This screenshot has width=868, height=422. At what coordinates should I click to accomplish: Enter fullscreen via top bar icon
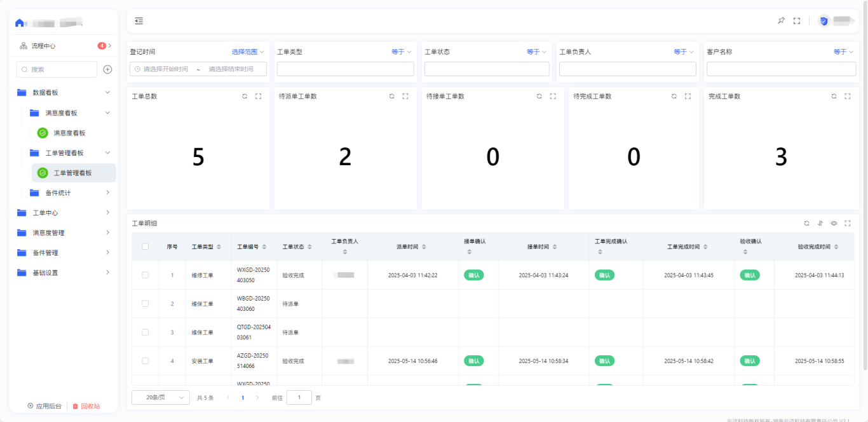pos(797,21)
